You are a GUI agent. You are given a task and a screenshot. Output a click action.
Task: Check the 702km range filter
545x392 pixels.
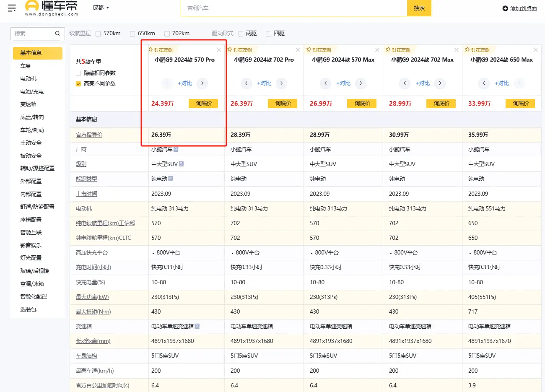pos(167,34)
